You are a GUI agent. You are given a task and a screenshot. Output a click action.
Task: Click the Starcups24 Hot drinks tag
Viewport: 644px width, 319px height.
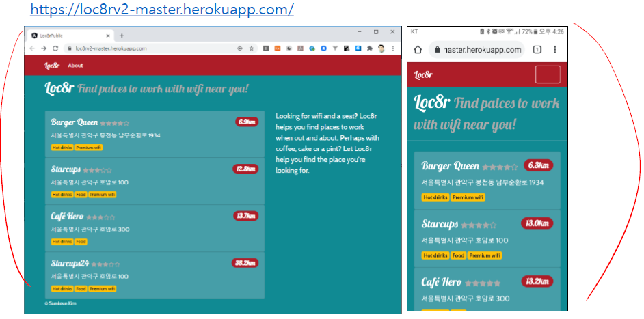(x=62, y=289)
